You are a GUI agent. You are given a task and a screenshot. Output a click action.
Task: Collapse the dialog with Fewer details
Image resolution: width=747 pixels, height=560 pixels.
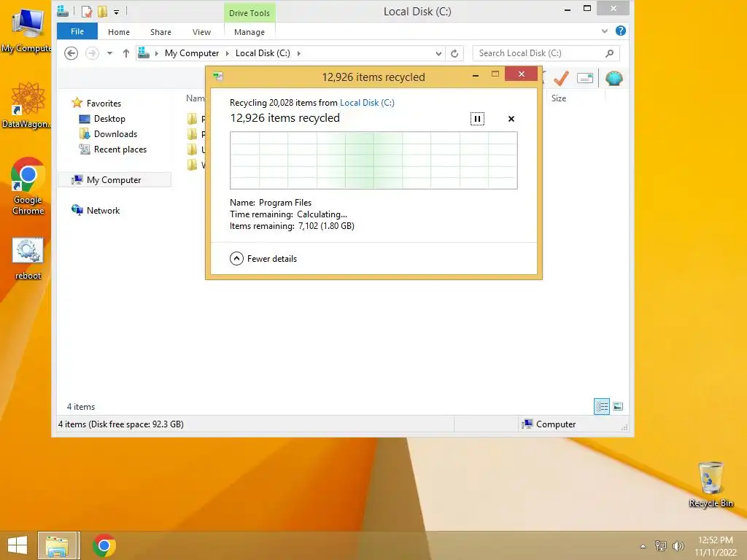click(x=263, y=259)
